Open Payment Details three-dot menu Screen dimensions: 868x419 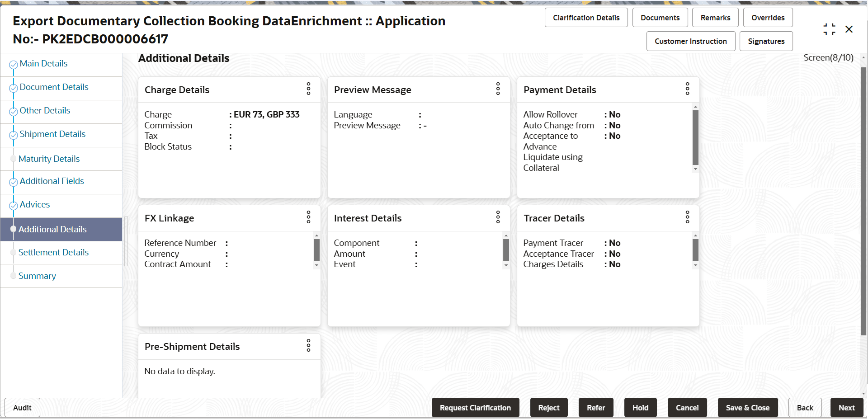pyautogui.click(x=688, y=89)
